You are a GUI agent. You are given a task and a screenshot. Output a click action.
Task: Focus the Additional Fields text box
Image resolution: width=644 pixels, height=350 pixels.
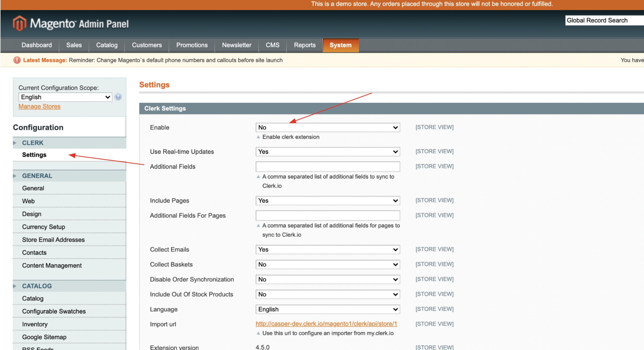[328, 167]
